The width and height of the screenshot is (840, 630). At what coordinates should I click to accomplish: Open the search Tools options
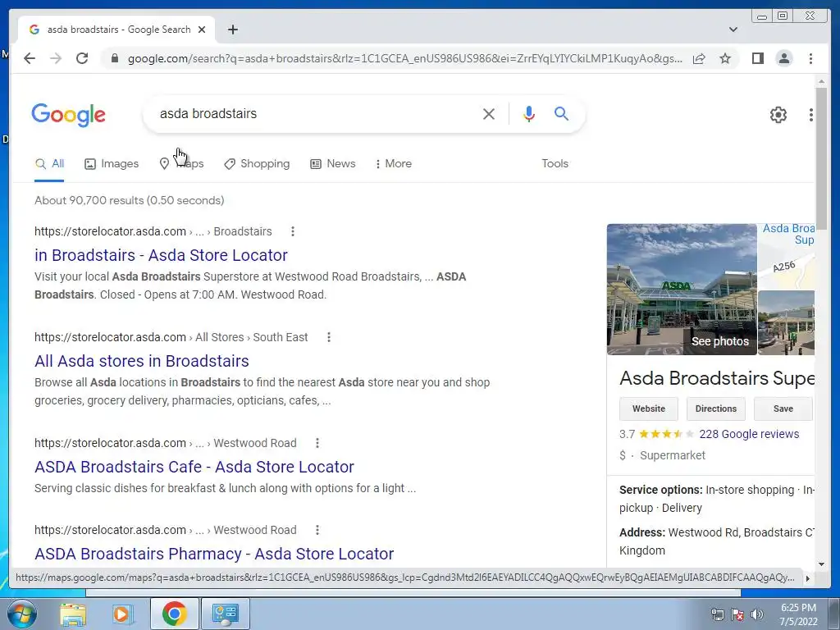click(555, 164)
